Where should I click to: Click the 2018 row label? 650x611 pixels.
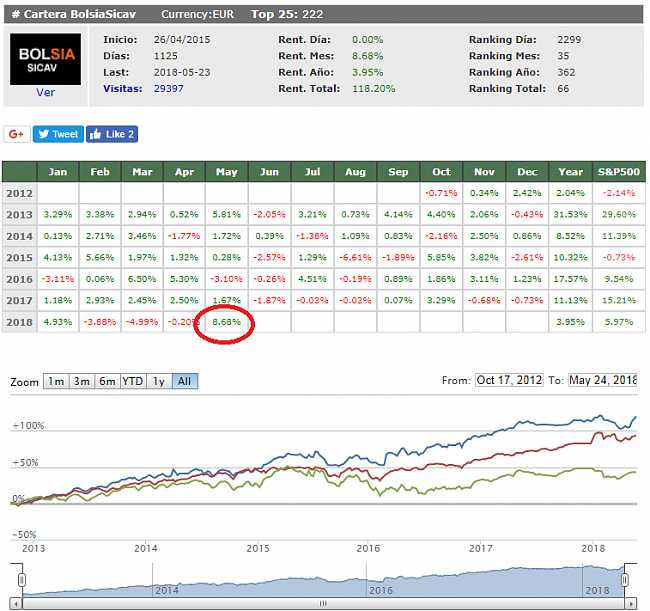[x=19, y=322]
